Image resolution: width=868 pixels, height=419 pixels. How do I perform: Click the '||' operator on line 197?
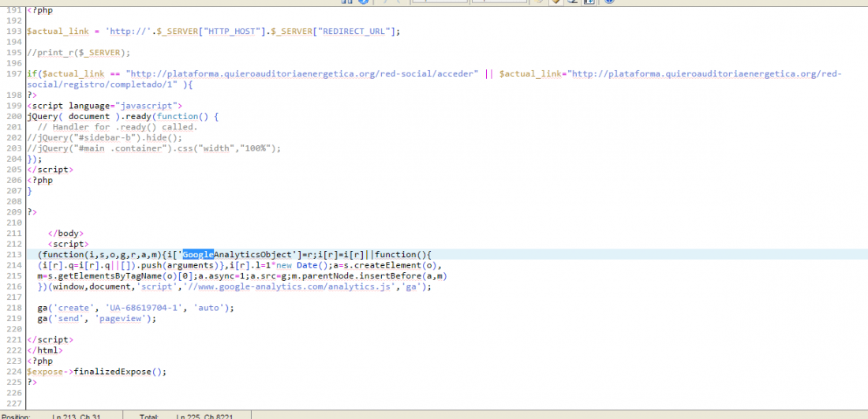click(488, 74)
